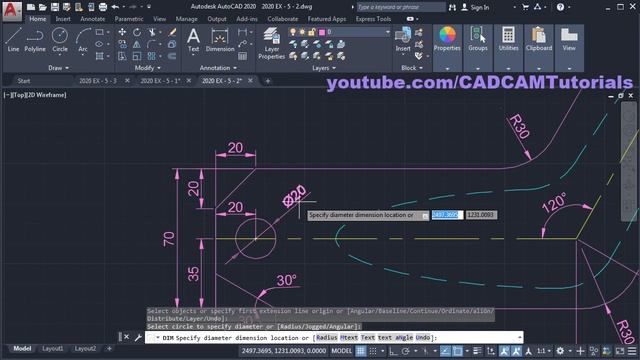Click the Fillet tool icon
Viewport: 640px width, 360px height.
[151, 44]
